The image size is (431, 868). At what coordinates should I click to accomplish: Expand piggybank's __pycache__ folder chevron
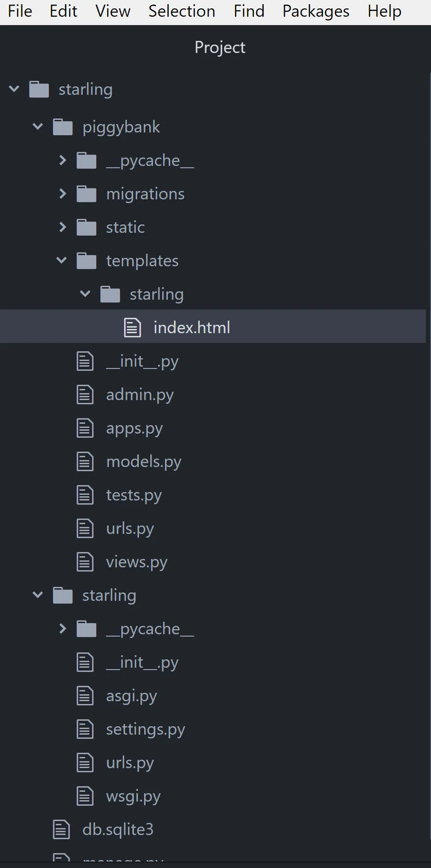[x=62, y=160]
